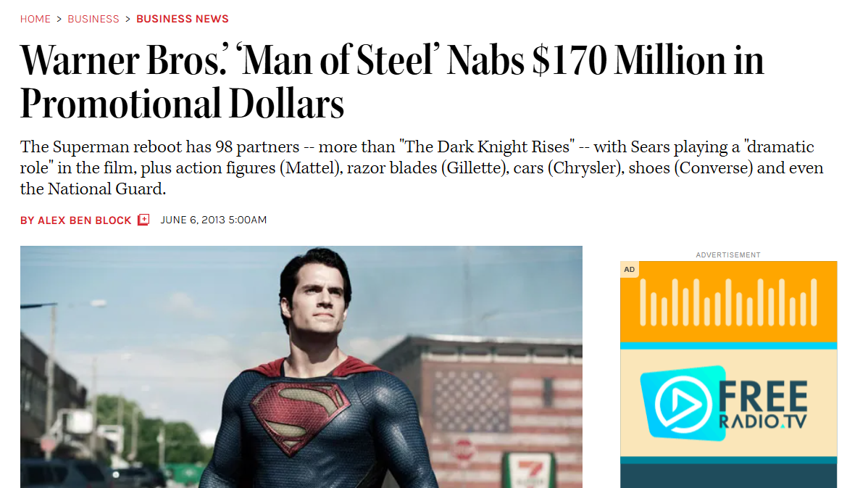Image resolution: width=868 pixels, height=488 pixels.
Task: Click the chevron after HOME in the breadcrumb
Action: coord(59,19)
